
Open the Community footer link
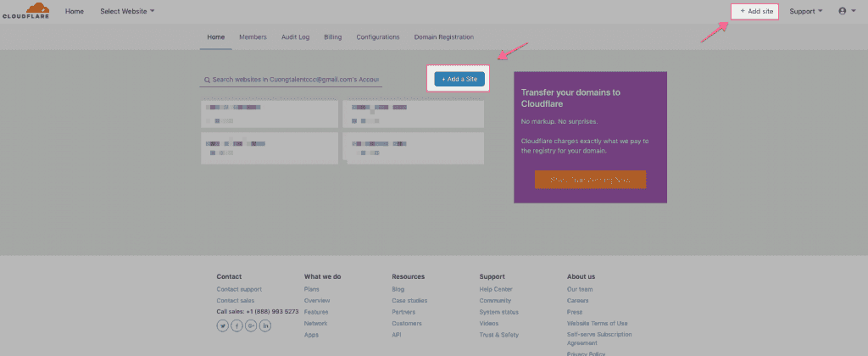495,301
